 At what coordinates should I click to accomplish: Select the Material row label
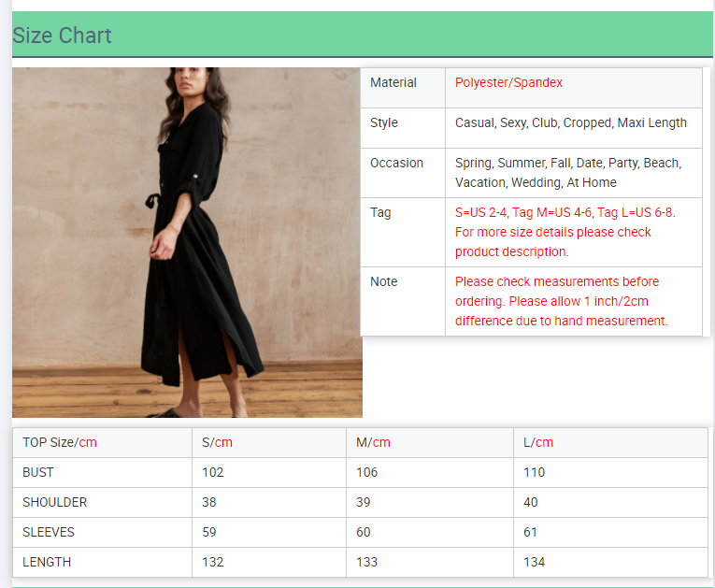click(x=393, y=83)
